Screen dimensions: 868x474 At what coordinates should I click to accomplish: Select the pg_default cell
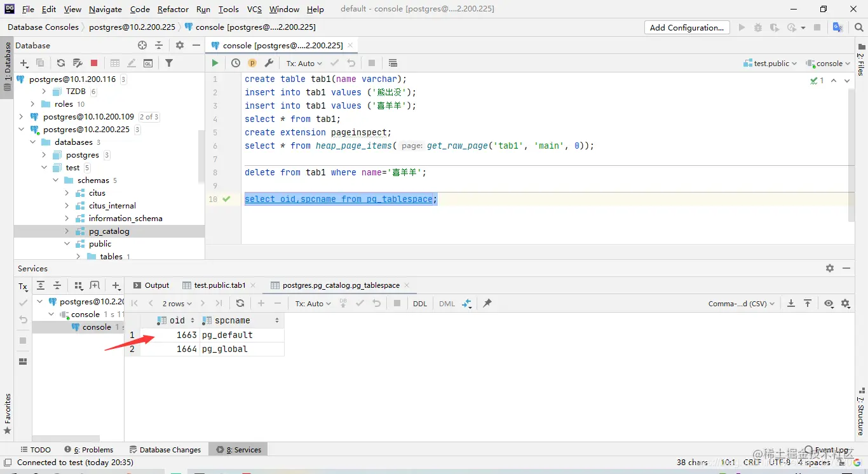pyautogui.click(x=241, y=335)
